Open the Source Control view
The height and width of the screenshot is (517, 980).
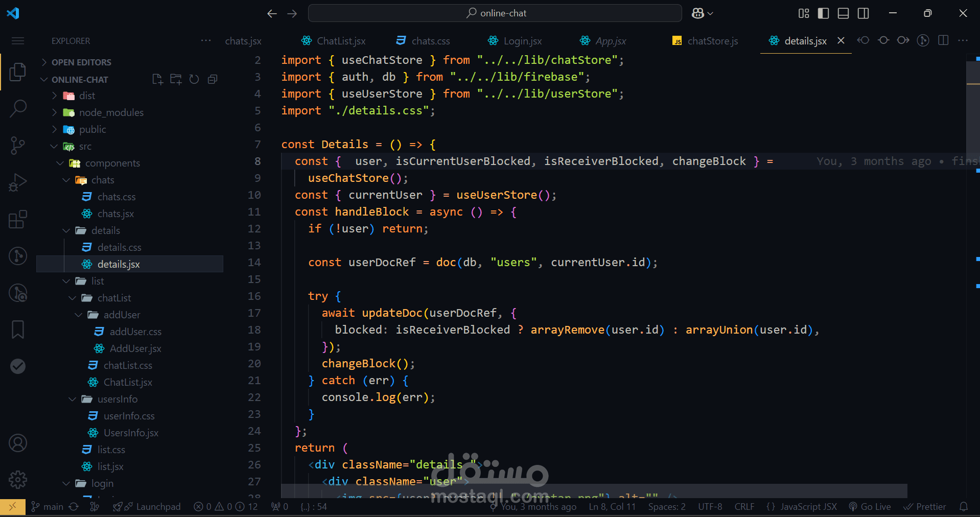coord(18,146)
